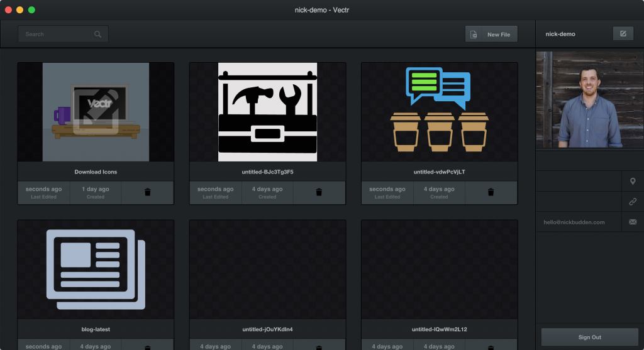Click the email envelope icon in profile

click(x=633, y=222)
